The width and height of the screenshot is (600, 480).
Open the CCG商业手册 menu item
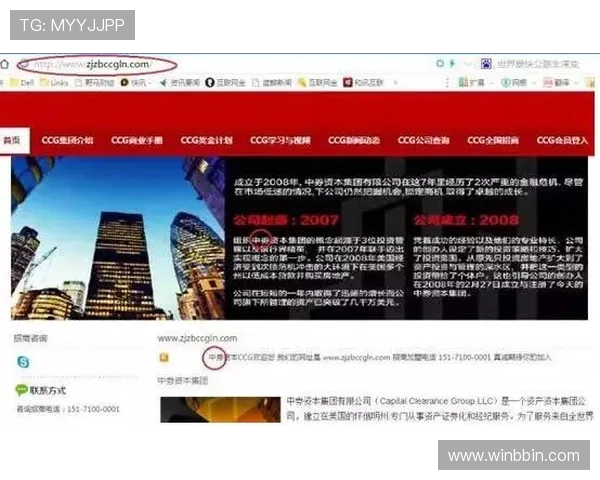click(x=137, y=140)
